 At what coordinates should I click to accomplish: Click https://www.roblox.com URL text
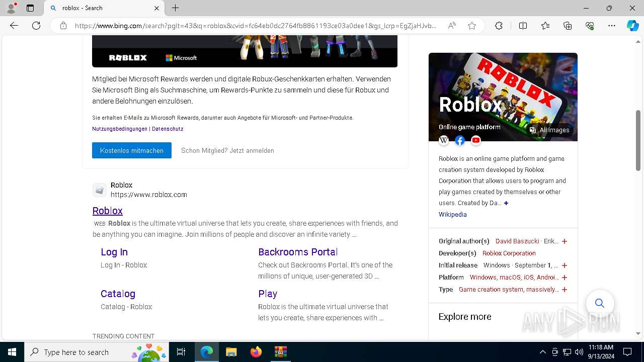(x=149, y=195)
